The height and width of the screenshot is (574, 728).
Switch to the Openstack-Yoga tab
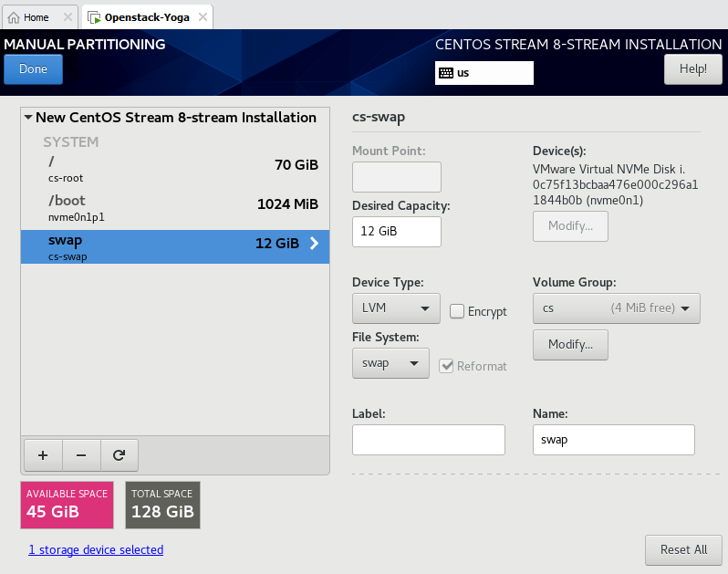[x=147, y=17]
